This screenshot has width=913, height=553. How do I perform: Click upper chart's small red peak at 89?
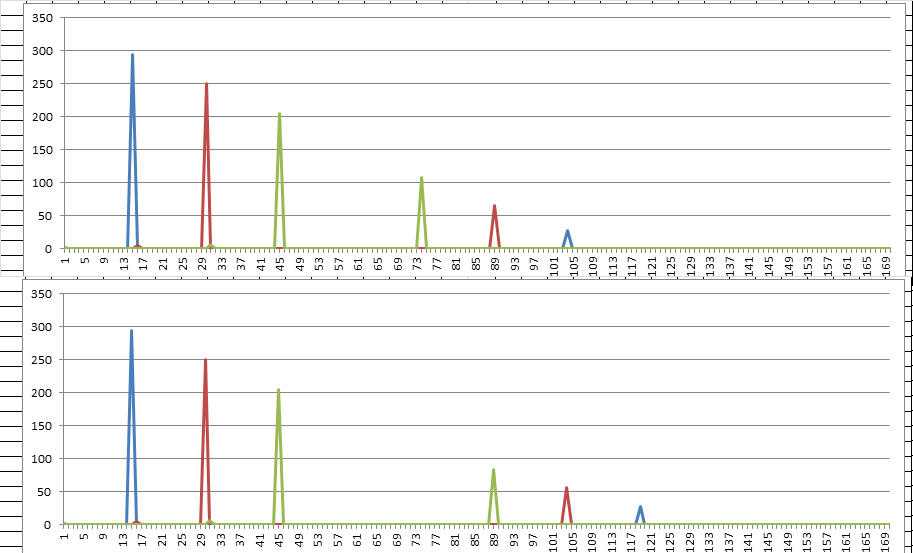click(x=494, y=227)
